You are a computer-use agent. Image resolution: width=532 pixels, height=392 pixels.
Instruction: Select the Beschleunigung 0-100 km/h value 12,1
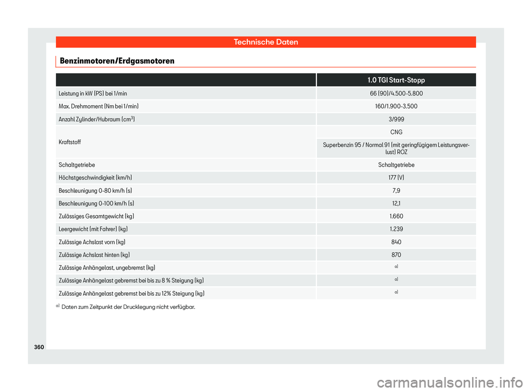[396, 203]
